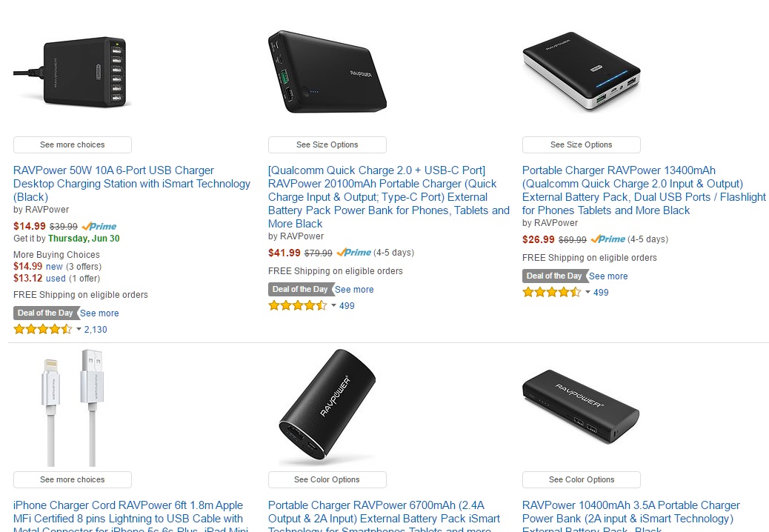
Task: Open the 20100mAh power bank product image
Action: (x=327, y=72)
